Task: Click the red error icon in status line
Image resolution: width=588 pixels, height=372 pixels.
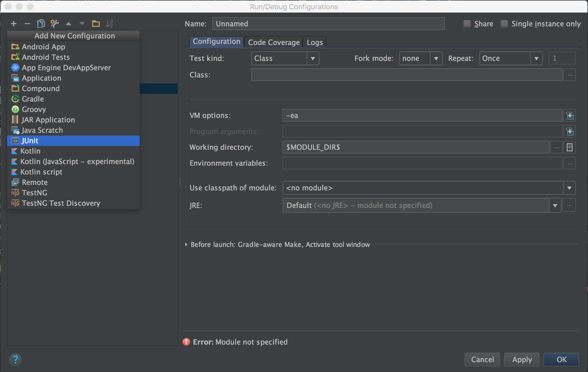Action: pyautogui.click(x=186, y=342)
